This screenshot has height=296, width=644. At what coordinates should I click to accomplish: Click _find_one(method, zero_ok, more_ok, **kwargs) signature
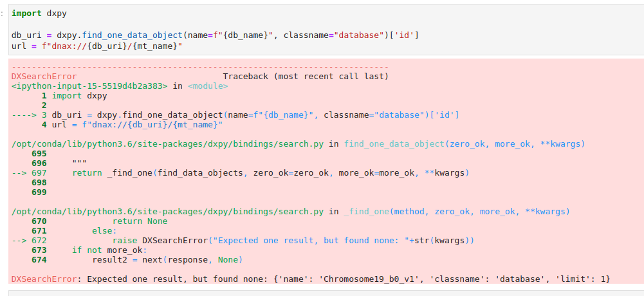(x=457, y=212)
